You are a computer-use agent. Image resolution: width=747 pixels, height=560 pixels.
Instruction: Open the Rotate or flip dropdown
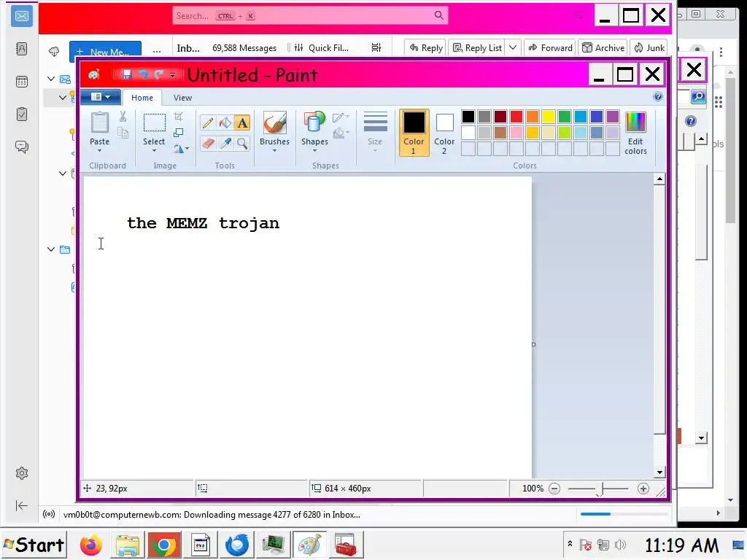pos(181,149)
